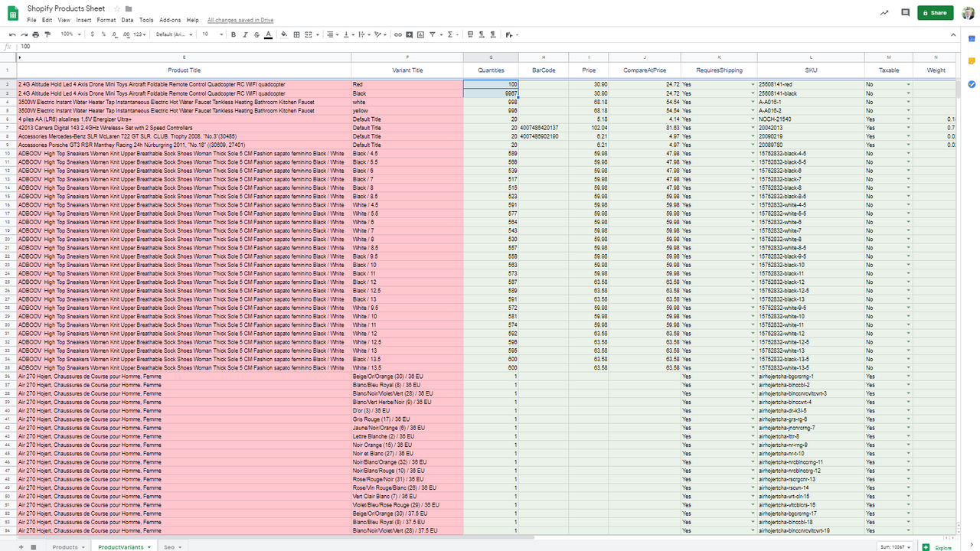Open the fill color picker
980x551 pixels.
click(x=285, y=34)
